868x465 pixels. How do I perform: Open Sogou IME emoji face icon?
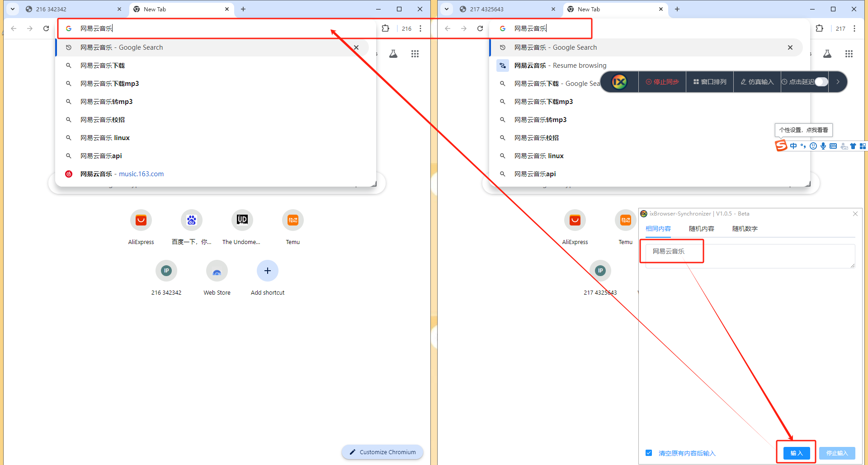click(x=813, y=146)
